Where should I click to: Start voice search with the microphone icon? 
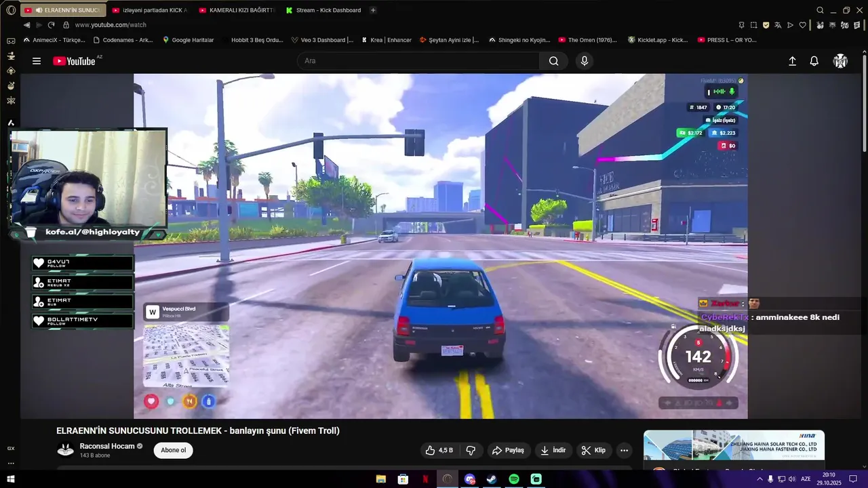585,61
